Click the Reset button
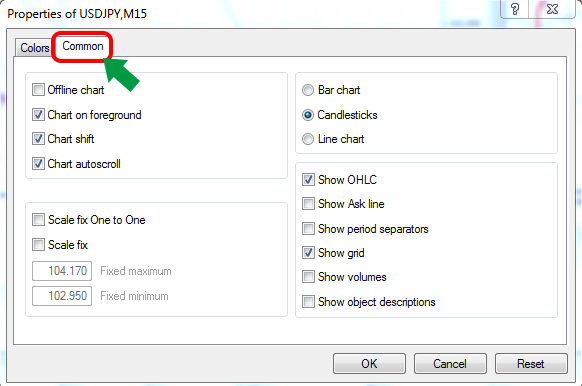582x386 pixels. point(531,363)
